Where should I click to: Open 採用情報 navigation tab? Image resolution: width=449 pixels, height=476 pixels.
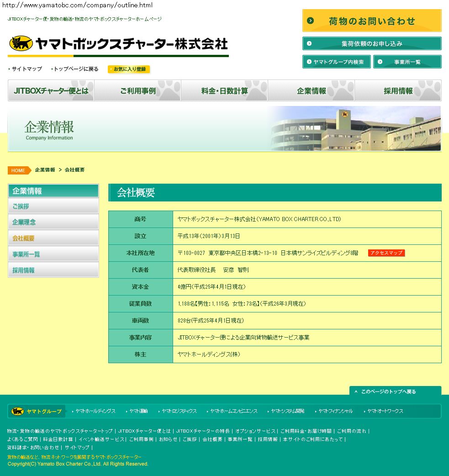(x=398, y=90)
